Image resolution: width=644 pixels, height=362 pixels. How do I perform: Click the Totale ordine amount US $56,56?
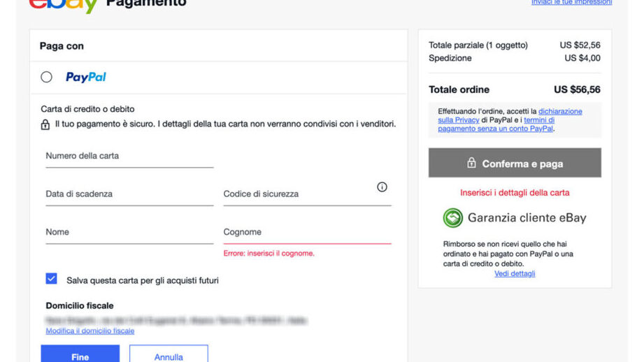point(577,89)
